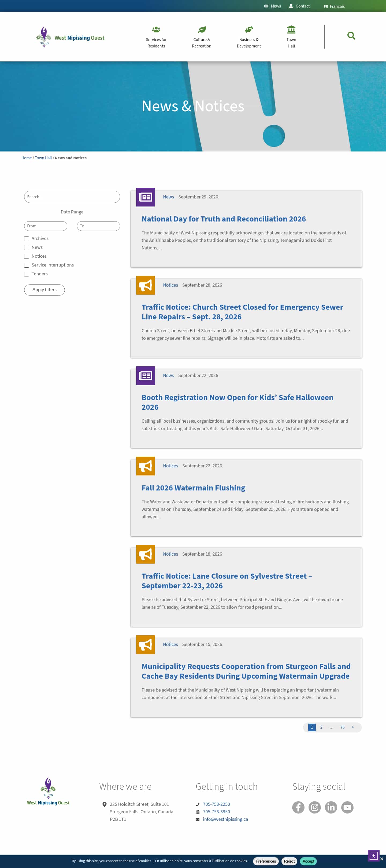Open National Day for Truth and Reconciliation article
This screenshot has height=868, width=386.
point(224,219)
